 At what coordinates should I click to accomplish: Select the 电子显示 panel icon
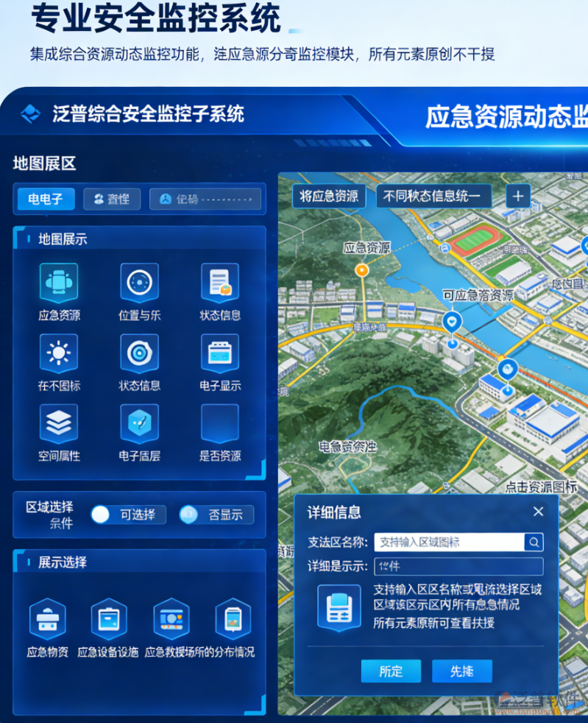(220, 353)
